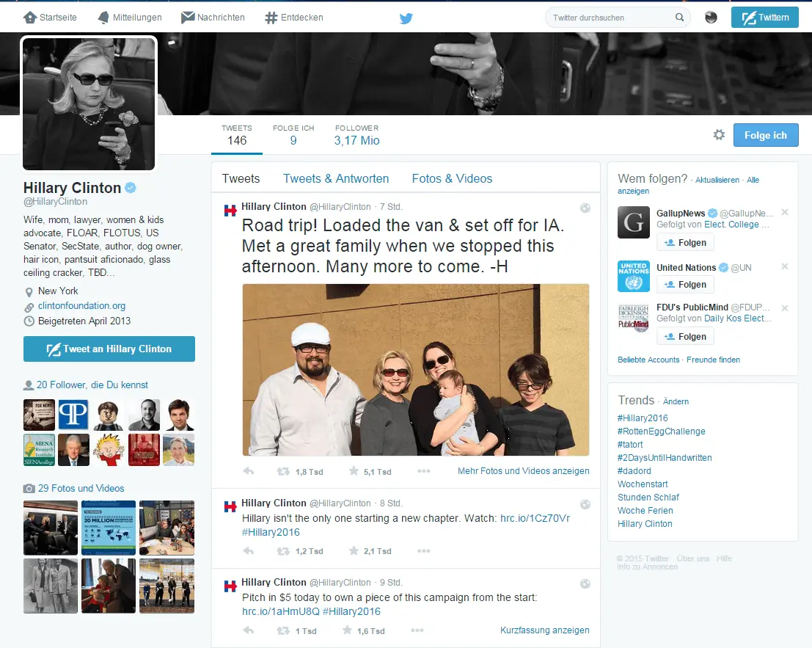The width and height of the screenshot is (812, 648).
Task: Favorite the Road trip tweet star
Action: [x=354, y=471]
